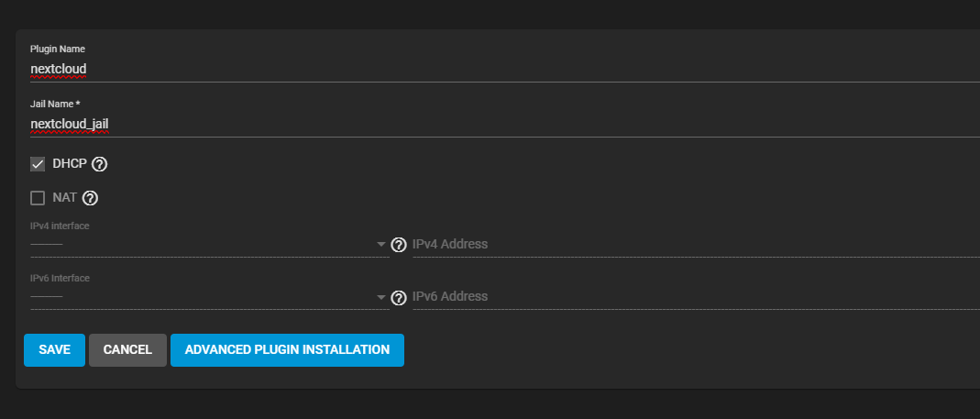Image resolution: width=980 pixels, height=419 pixels.
Task: Click the DHCP label text
Action: click(70, 164)
